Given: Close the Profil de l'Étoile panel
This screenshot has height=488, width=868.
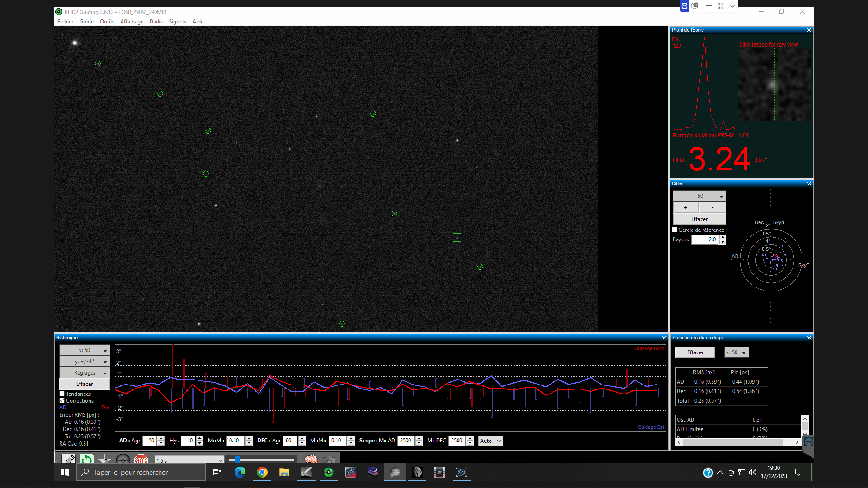Looking at the screenshot, I should point(809,30).
